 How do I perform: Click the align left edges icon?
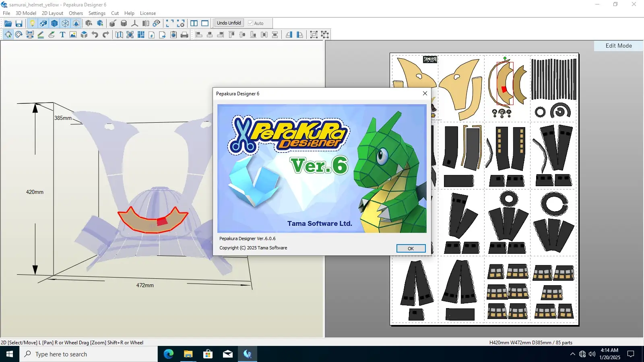[x=199, y=35]
